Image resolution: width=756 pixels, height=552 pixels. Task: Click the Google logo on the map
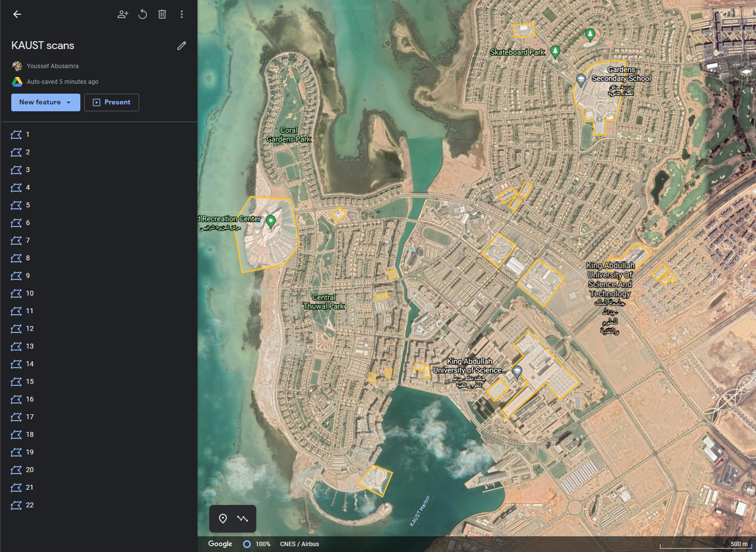[x=220, y=544]
